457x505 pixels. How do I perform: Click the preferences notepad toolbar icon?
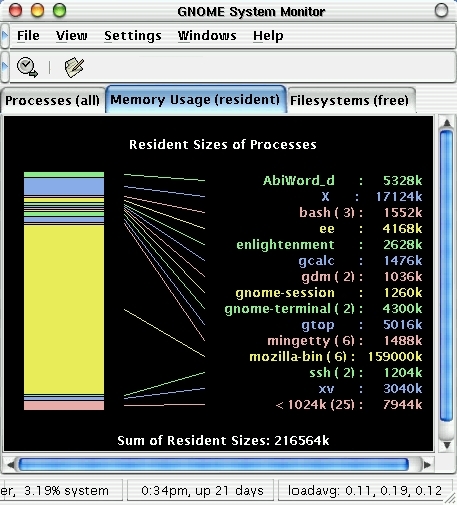click(x=74, y=67)
